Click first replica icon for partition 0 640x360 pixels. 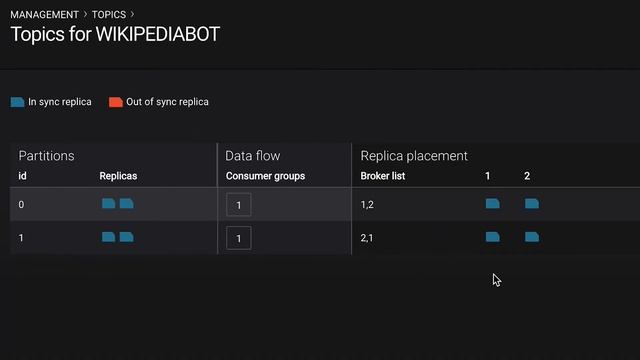pyautogui.click(x=109, y=204)
